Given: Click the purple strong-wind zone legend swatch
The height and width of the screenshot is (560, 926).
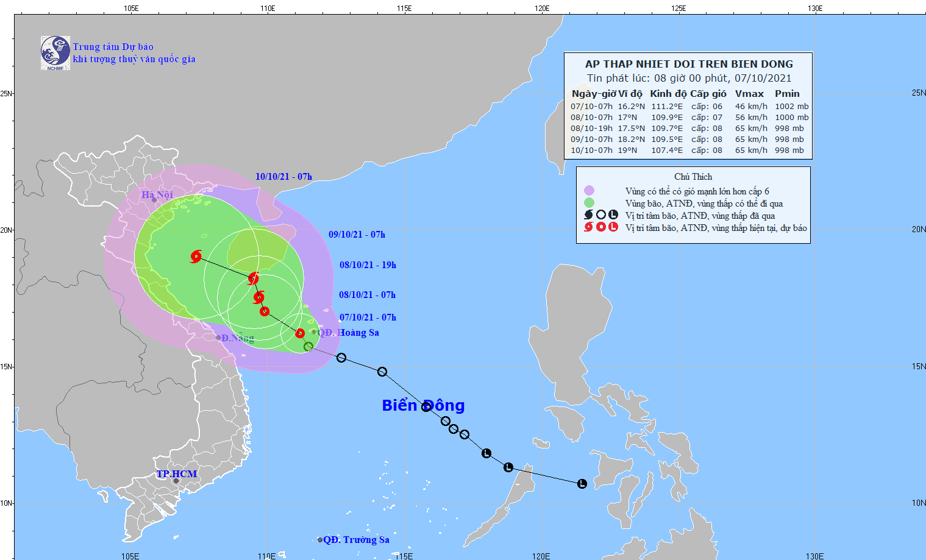Looking at the screenshot, I should point(589,191).
